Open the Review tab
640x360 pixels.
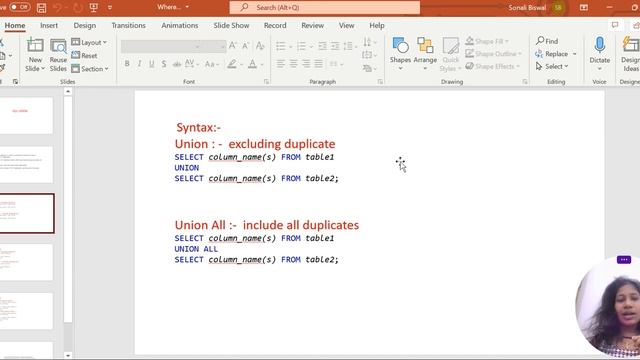pos(313,25)
